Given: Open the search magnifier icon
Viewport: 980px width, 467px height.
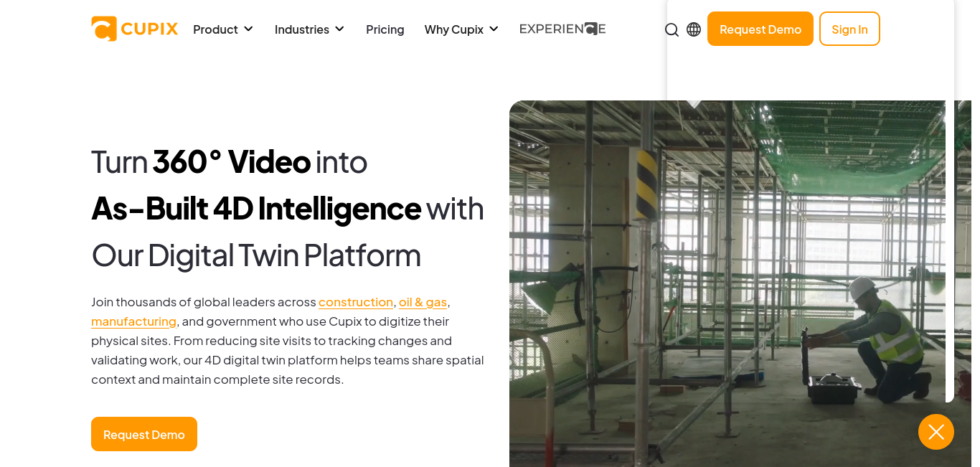Looking at the screenshot, I should point(672,29).
